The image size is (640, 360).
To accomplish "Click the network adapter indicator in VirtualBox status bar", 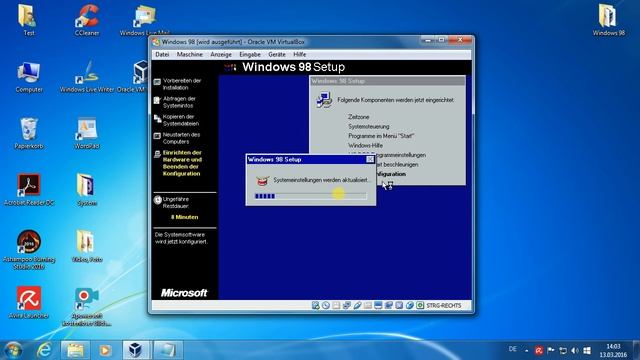I will click(347, 305).
